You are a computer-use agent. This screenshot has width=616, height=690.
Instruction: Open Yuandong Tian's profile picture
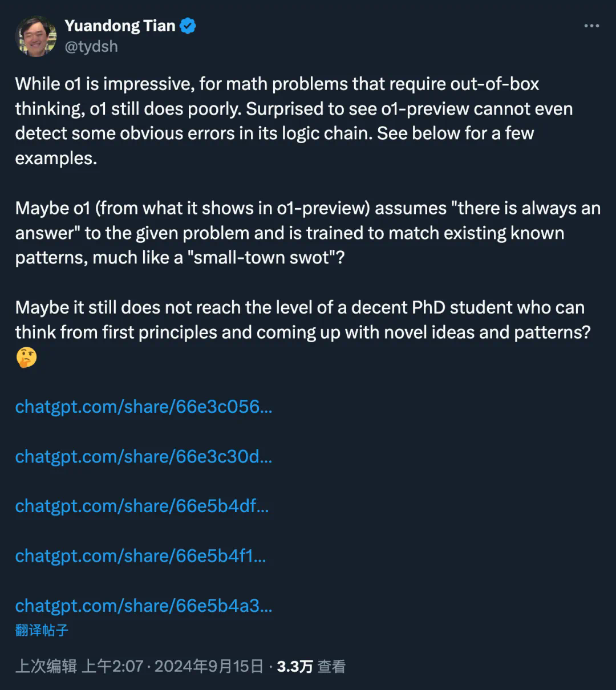point(35,36)
